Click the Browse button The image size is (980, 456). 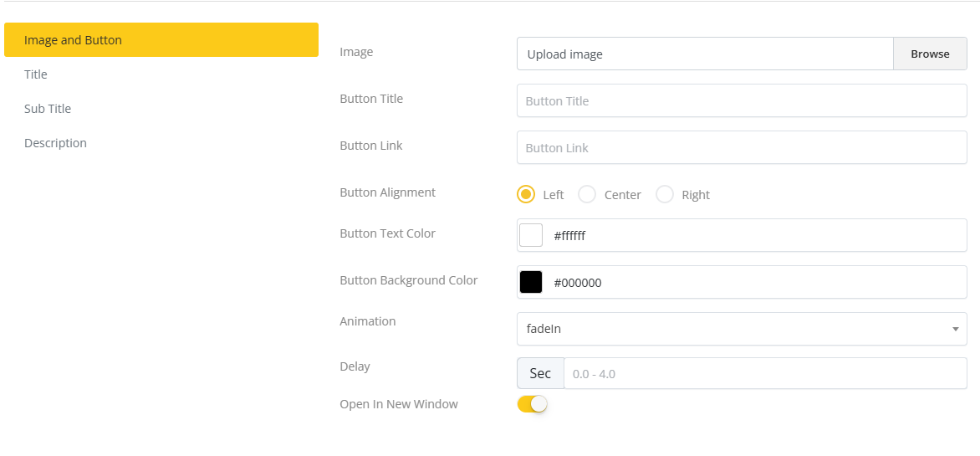click(x=930, y=54)
